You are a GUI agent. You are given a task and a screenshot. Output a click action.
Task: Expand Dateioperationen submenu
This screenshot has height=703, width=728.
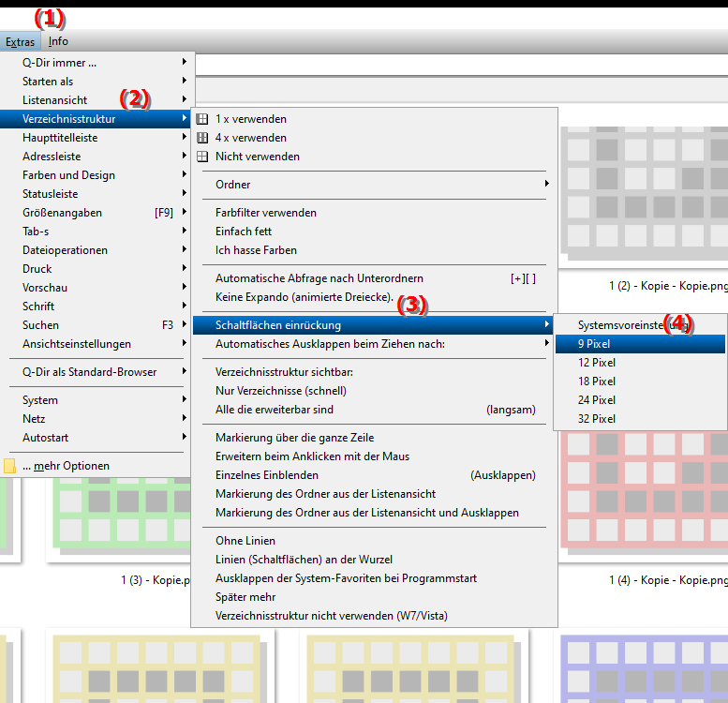pyautogui.click(x=96, y=250)
